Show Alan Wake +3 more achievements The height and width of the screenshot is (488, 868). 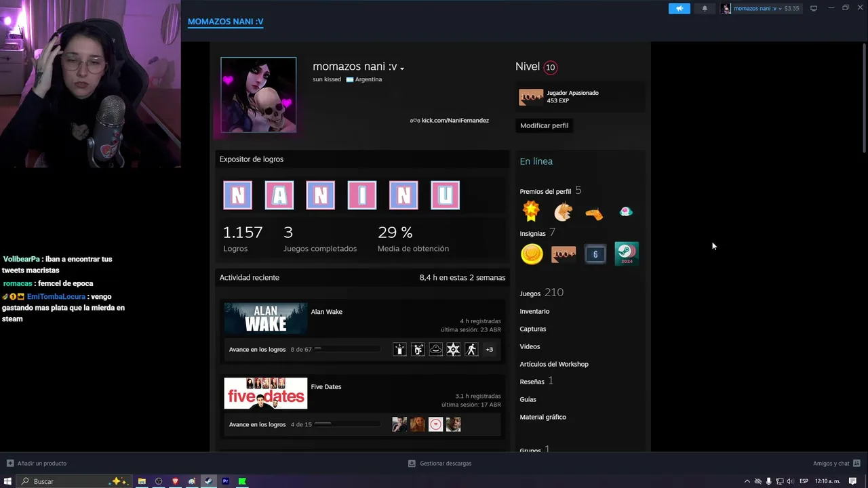click(x=489, y=349)
